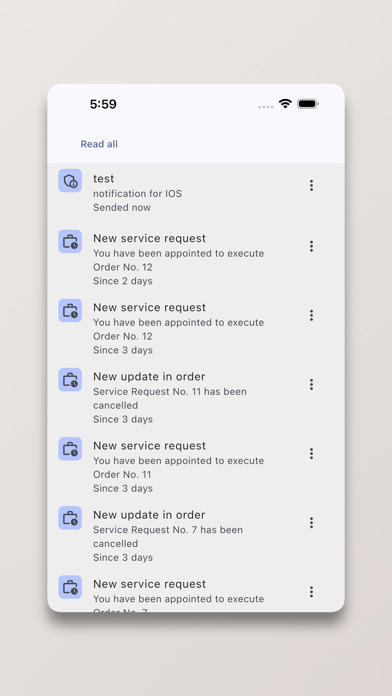Tap briefcase icon of Request No. 7 cancelled notification
392x696 pixels.
[x=70, y=518]
